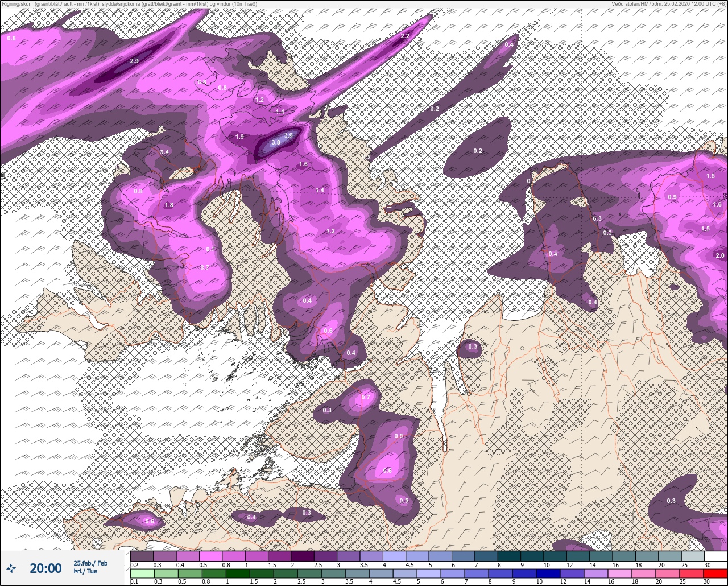
Task: Click the 1.9 precipitation value label
Action: [x=239, y=137]
